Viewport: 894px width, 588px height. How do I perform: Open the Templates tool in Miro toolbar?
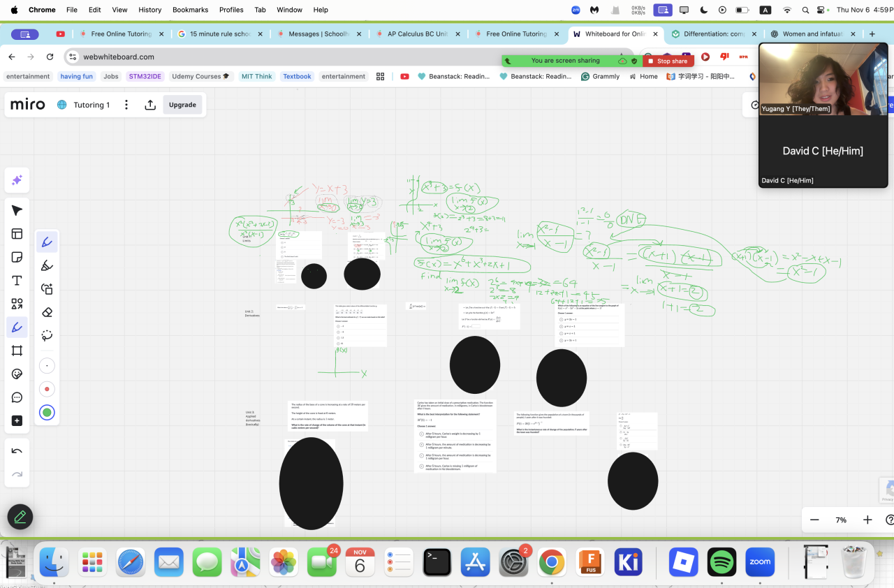[x=17, y=234]
